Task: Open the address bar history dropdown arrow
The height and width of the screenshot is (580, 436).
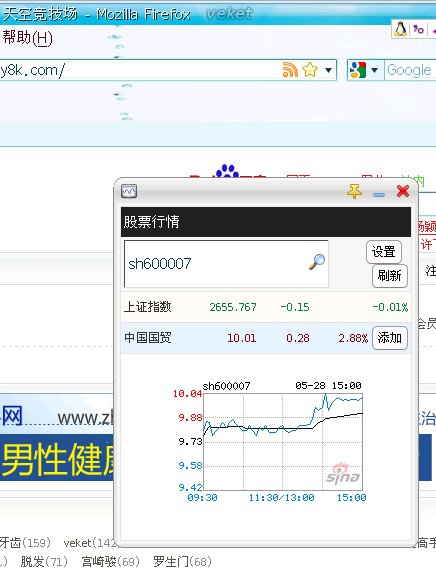Action: pos(328,70)
